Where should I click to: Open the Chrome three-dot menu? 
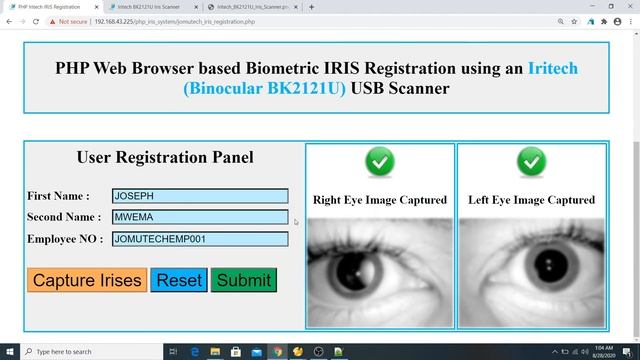click(x=631, y=22)
